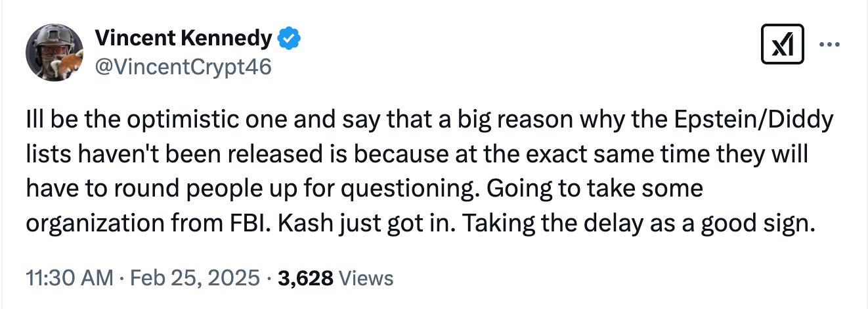Image resolution: width=868 pixels, height=309 pixels.
Task: Click the Feb 25, 2025 date
Action: tap(195, 278)
